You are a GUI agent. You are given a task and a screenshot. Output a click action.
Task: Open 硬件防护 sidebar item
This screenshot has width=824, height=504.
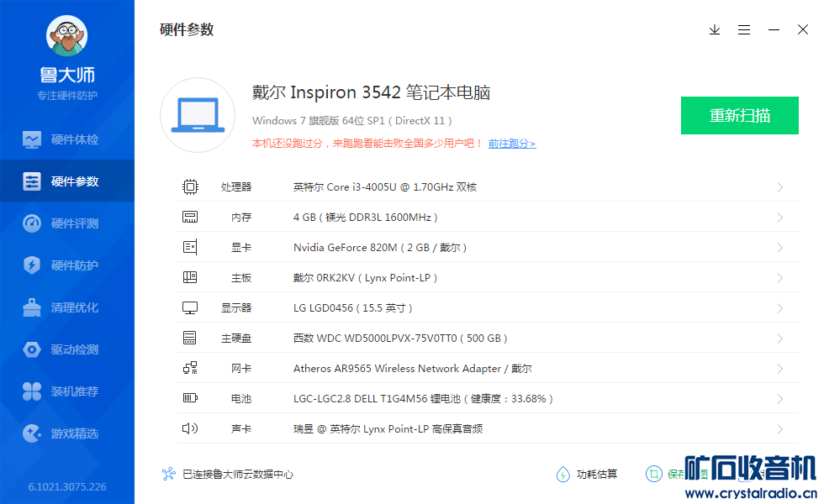[67, 265]
